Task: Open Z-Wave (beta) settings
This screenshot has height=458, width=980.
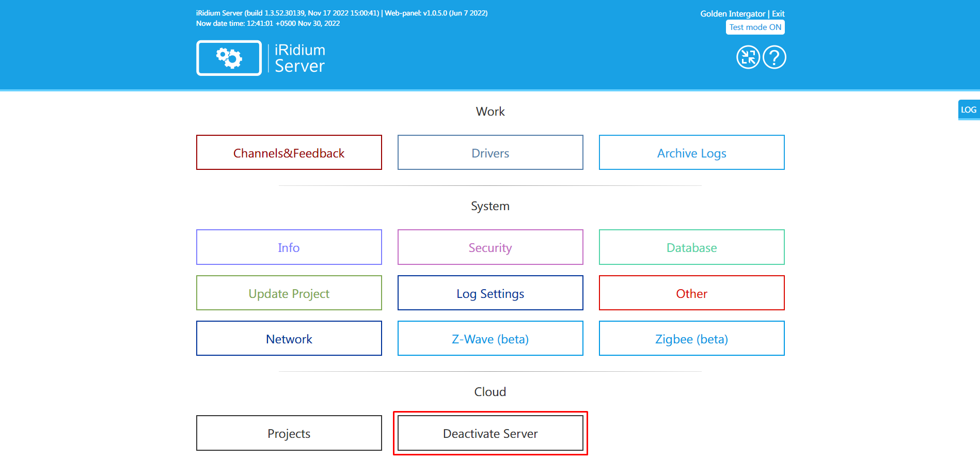Action: click(x=490, y=339)
